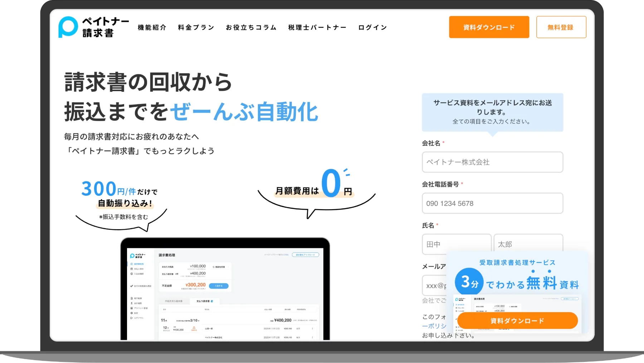
Task: Click the 会社電話番号 input field
Action: [492, 203]
